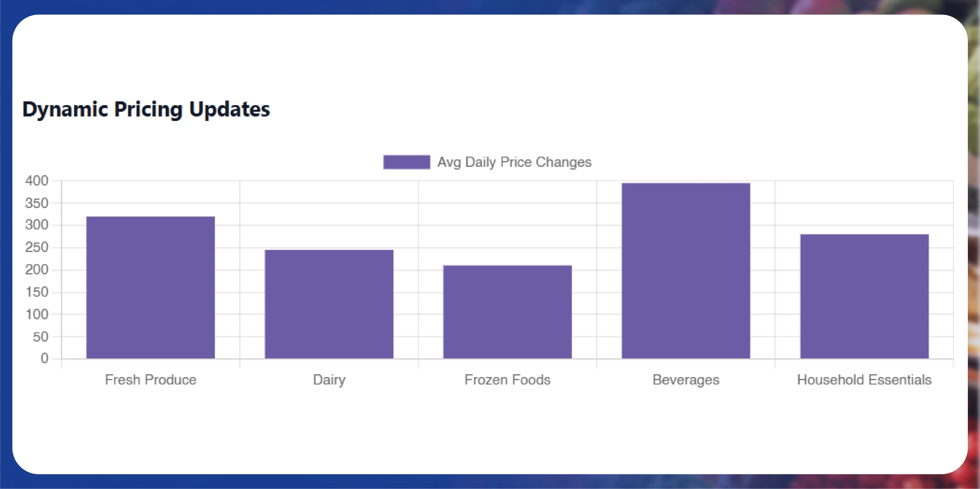
Task: Click the Beverages axis label
Action: pos(686,380)
